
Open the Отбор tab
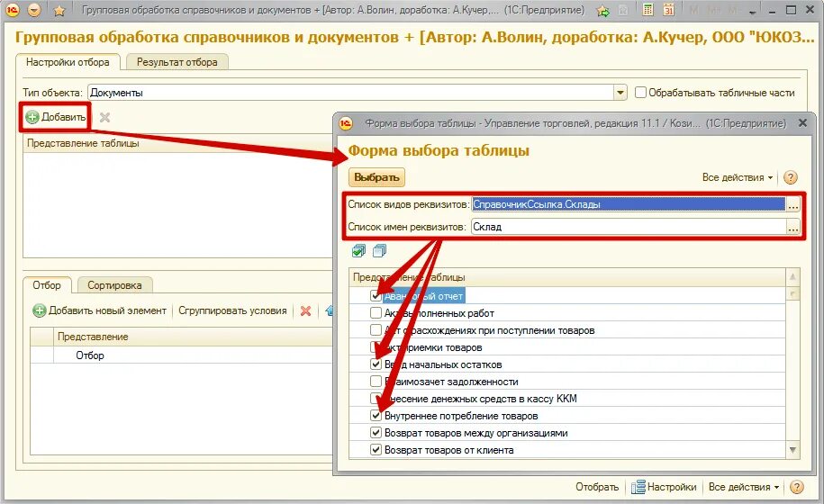(47, 285)
